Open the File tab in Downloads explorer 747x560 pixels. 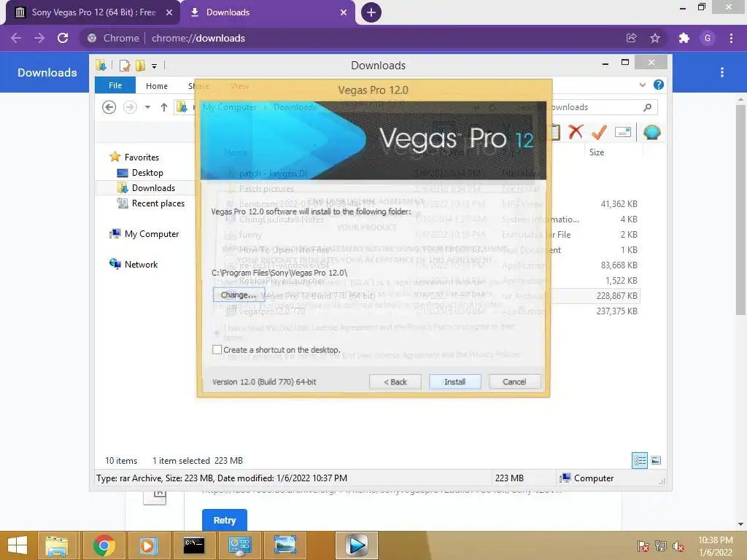(115, 86)
